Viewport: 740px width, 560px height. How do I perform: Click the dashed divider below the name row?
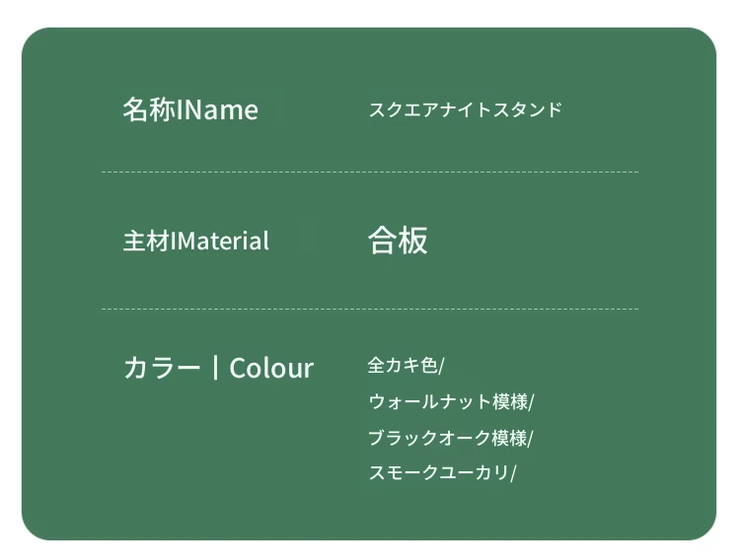[x=370, y=173]
